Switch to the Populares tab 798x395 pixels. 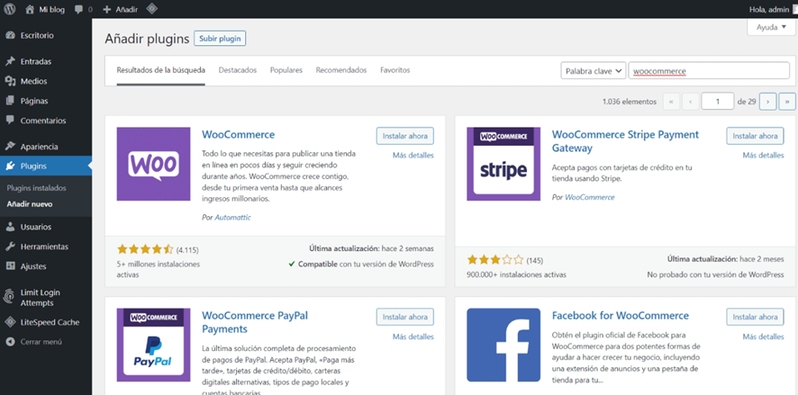point(286,70)
